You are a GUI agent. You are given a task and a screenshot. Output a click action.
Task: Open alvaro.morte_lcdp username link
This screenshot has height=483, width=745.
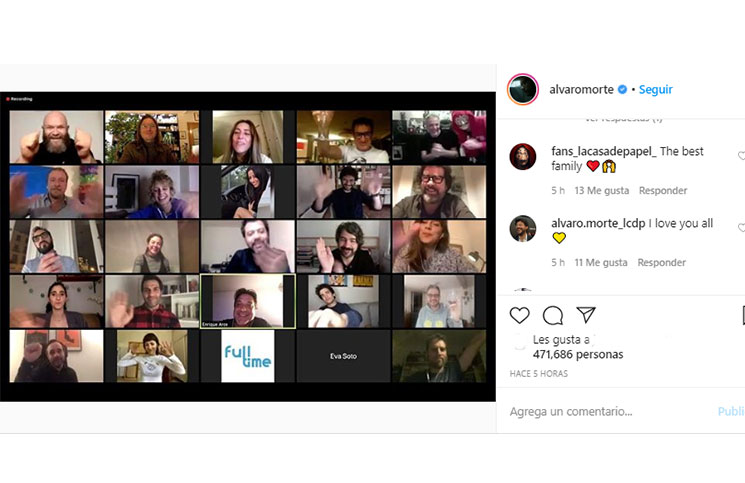[x=598, y=223]
